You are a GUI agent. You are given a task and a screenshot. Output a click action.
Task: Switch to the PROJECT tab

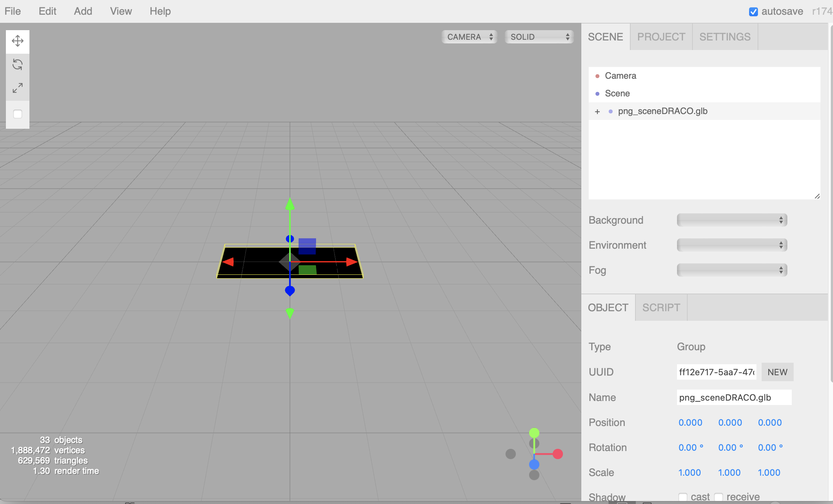(x=661, y=37)
